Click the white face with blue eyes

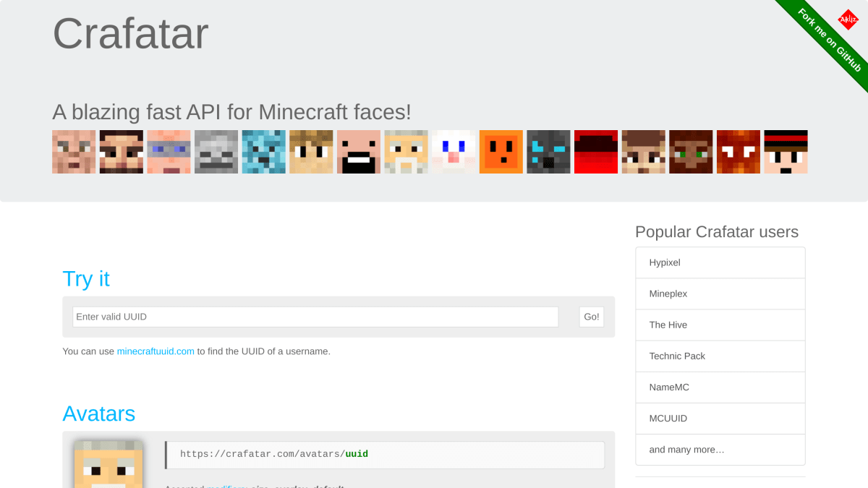[x=454, y=152]
